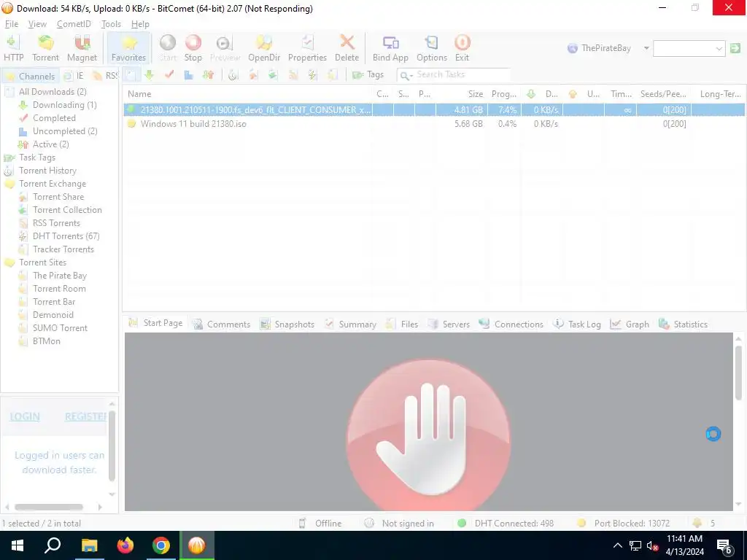This screenshot has height=560, width=747.
Task: Open the Connections tab
Action: 511,324
